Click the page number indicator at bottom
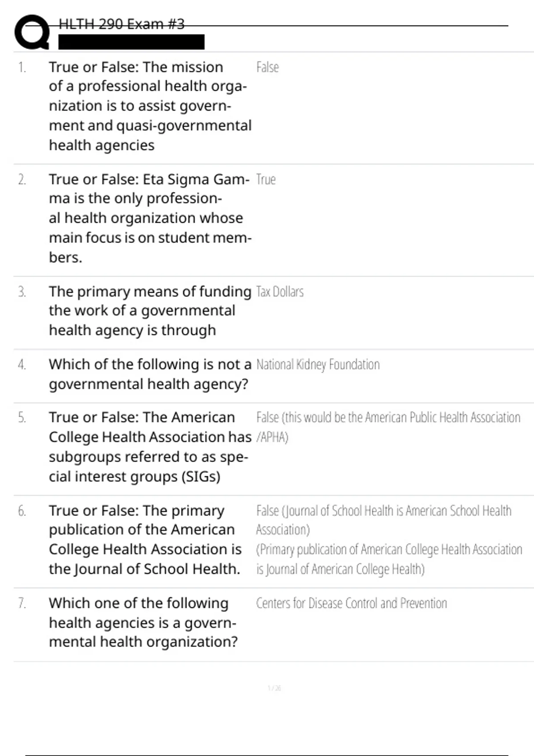The width and height of the screenshot is (534, 756). tap(274, 688)
